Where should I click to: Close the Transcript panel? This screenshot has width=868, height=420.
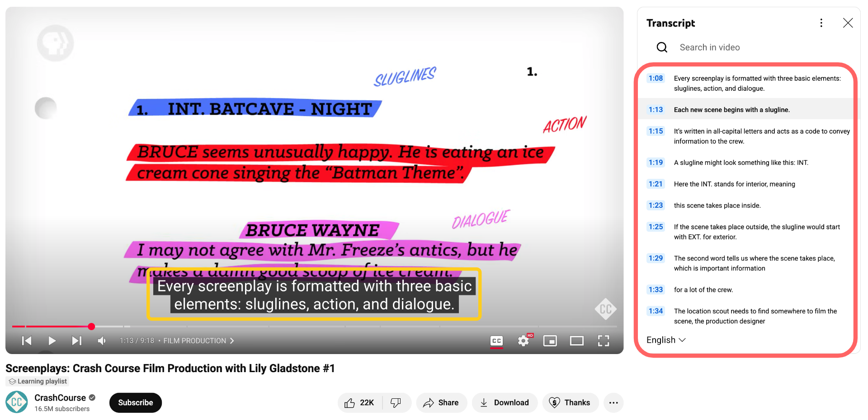tap(848, 23)
